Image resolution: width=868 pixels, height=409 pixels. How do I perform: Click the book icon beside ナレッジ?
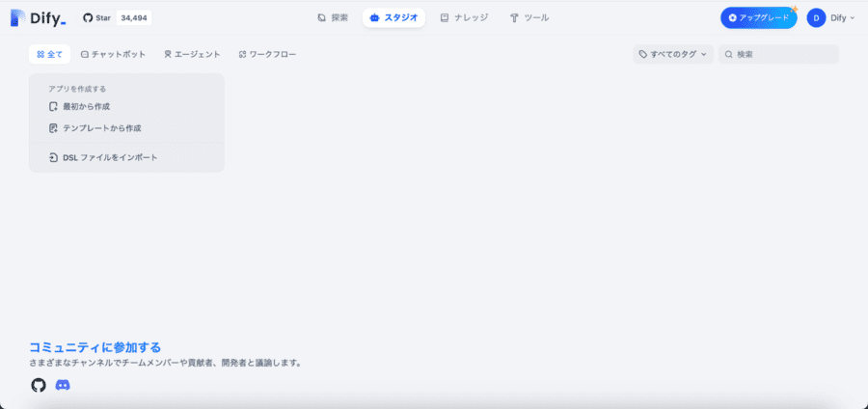click(x=444, y=17)
